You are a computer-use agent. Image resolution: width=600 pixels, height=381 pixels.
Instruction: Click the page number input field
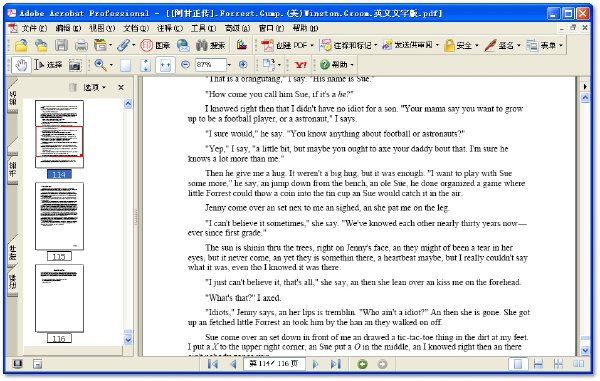click(x=274, y=364)
